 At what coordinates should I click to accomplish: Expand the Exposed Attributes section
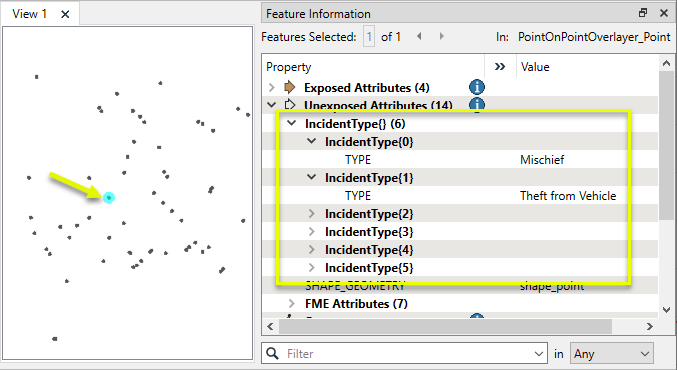272,88
